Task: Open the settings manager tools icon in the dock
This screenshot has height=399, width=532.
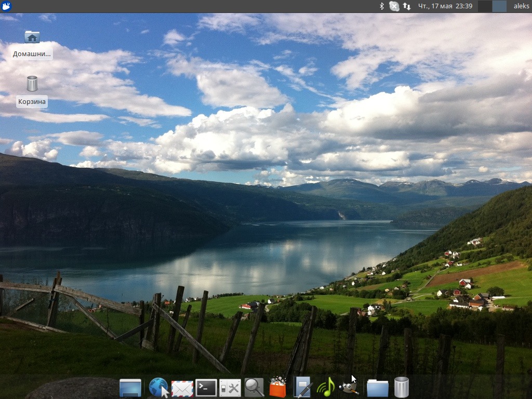Action: click(230, 388)
